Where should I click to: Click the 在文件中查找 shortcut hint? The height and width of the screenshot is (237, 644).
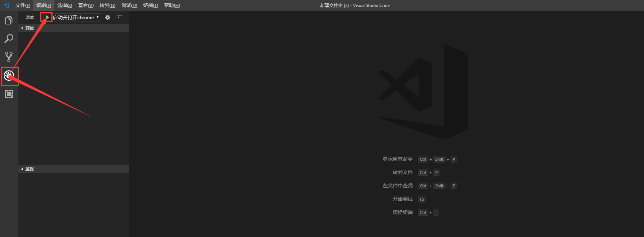[398, 186]
